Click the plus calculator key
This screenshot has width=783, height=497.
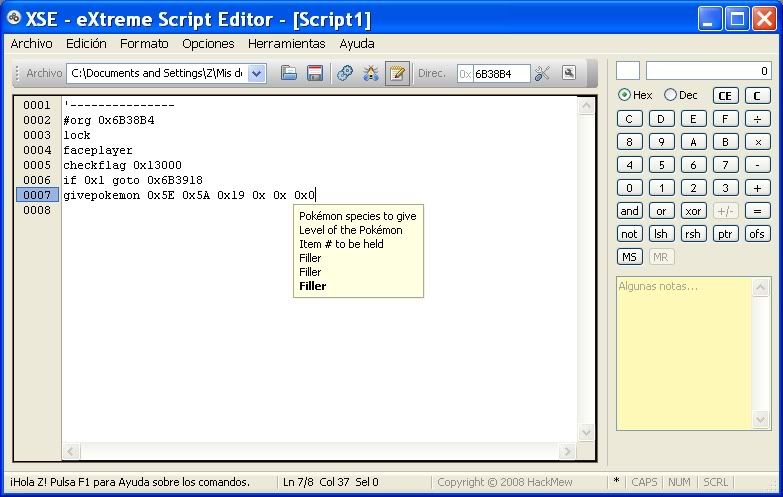pyautogui.click(x=757, y=188)
